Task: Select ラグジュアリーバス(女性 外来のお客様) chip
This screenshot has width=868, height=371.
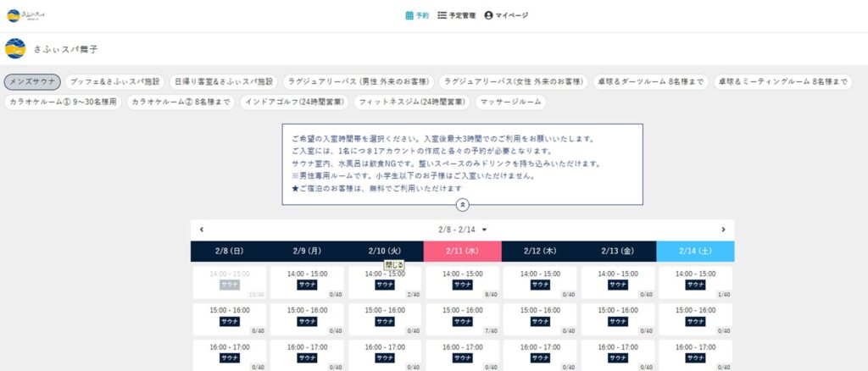Action: (514, 82)
